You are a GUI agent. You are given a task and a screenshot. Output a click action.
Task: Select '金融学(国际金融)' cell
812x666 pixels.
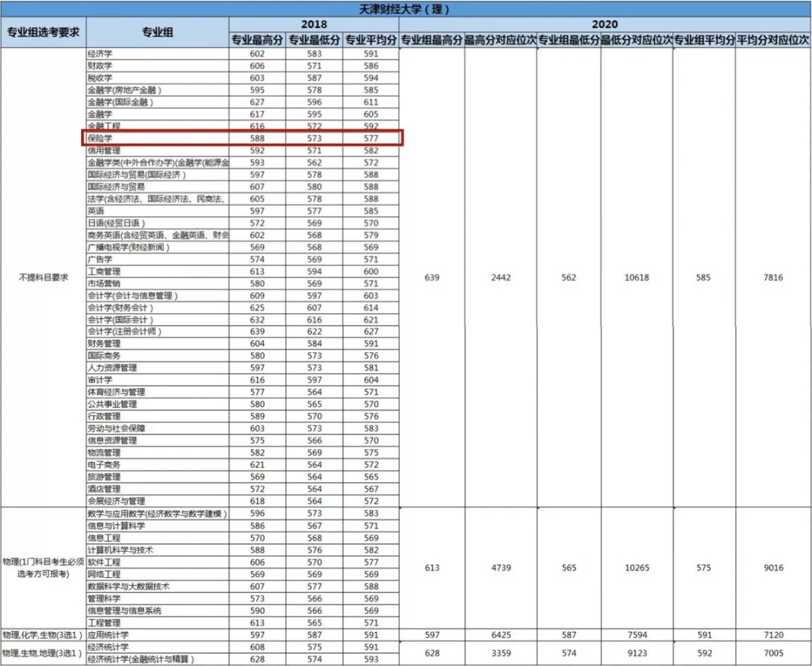(x=157, y=102)
